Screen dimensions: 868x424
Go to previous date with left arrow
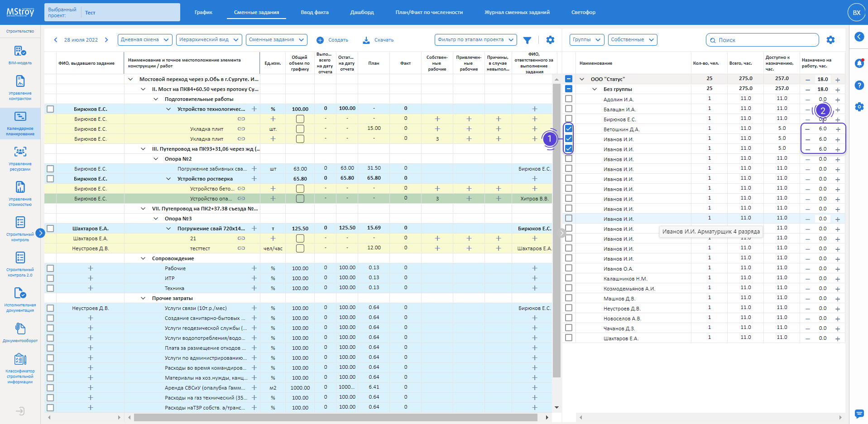[56, 40]
